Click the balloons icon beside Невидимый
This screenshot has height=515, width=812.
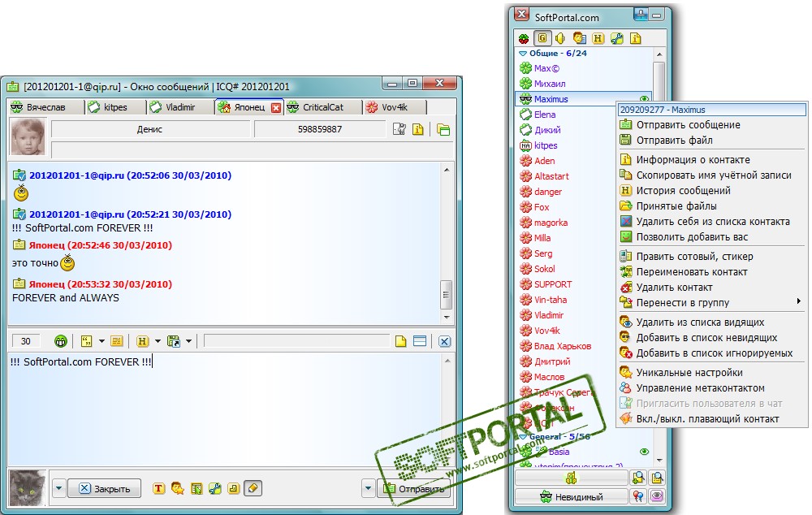tap(638, 496)
